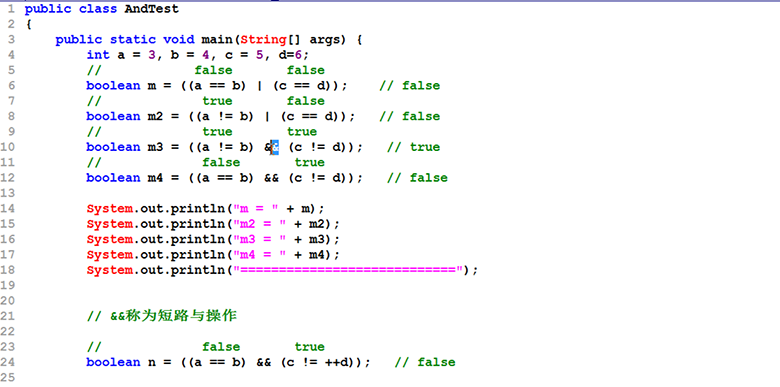Click the red "String" type in main signature
The image size is (780, 387).
[x=263, y=40]
